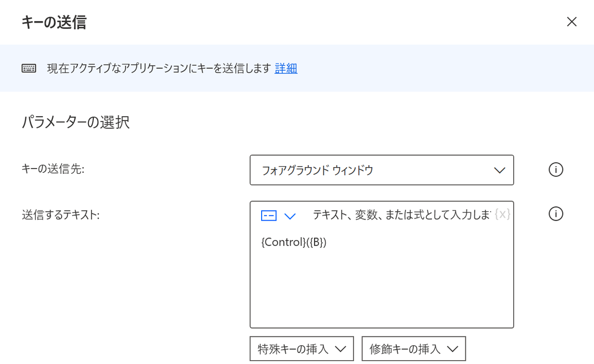Click the keyboard icon in the info banner

point(29,68)
